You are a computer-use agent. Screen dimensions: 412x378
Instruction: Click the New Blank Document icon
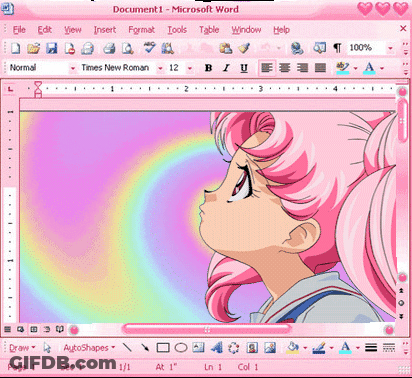(x=16, y=48)
